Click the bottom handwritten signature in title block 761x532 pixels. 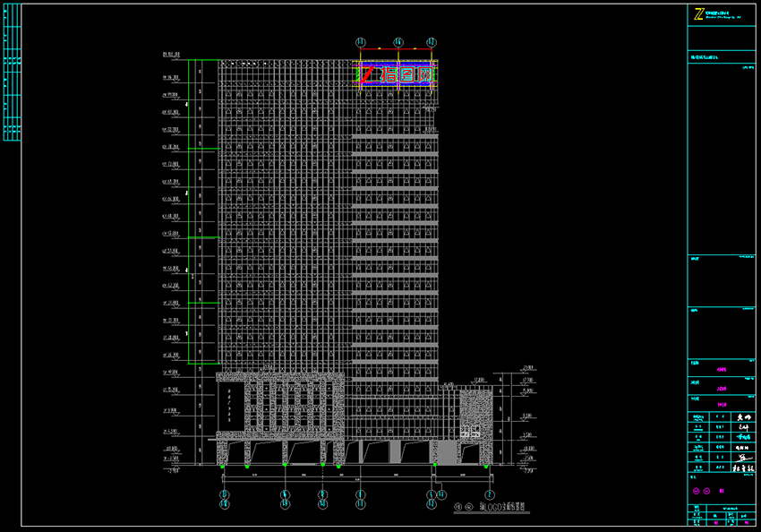coord(743,468)
